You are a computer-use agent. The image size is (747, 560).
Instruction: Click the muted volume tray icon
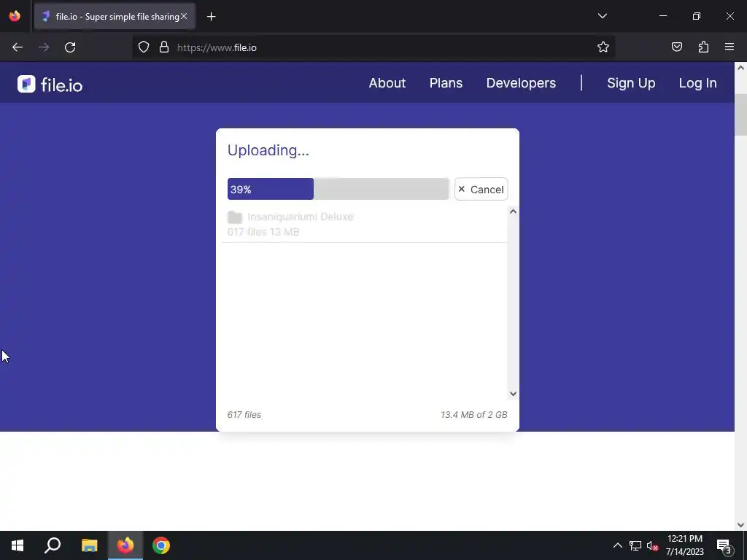pyautogui.click(x=652, y=545)
